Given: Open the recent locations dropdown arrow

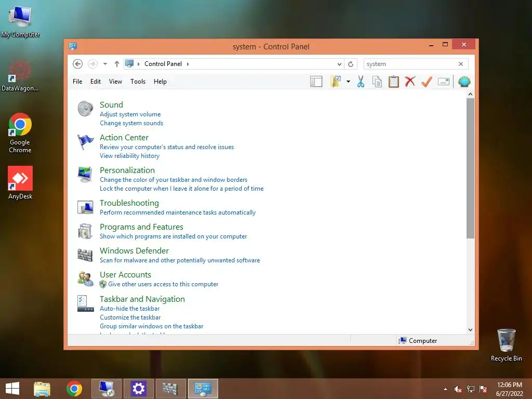Looking at the screenshot, I should pos(105,64).
